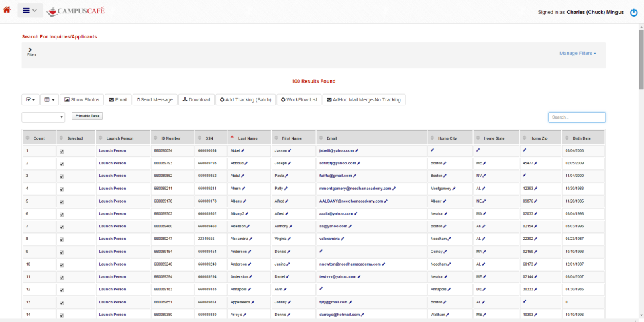Edit Waltham home city pencil icon
644x322 pixels.
click(447, 315)
